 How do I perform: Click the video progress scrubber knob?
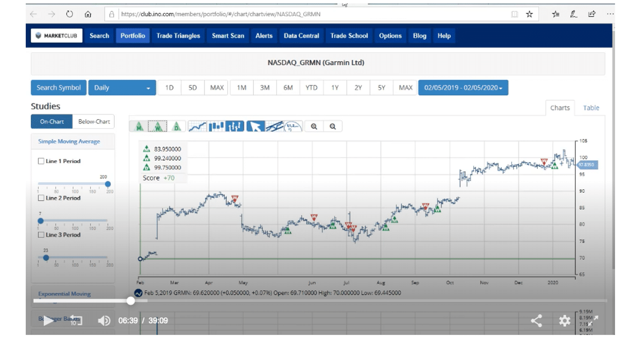click(x=130, y=301)
